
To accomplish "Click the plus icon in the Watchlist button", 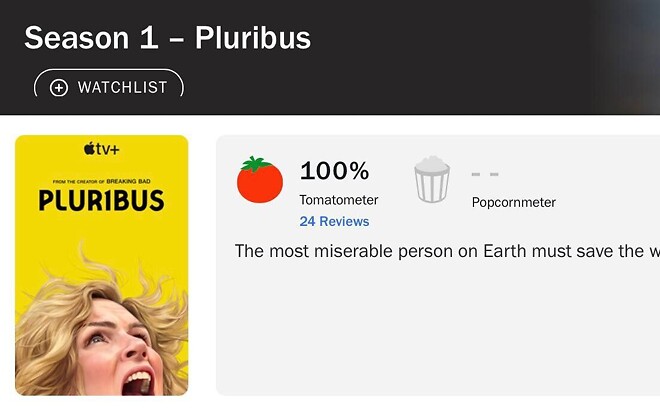I will click(59, 87).
